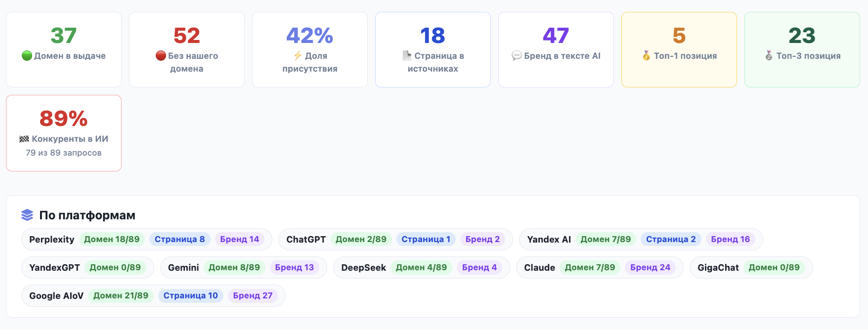Open the 89% Конкуренты в ИИ card

click(64, 133)
